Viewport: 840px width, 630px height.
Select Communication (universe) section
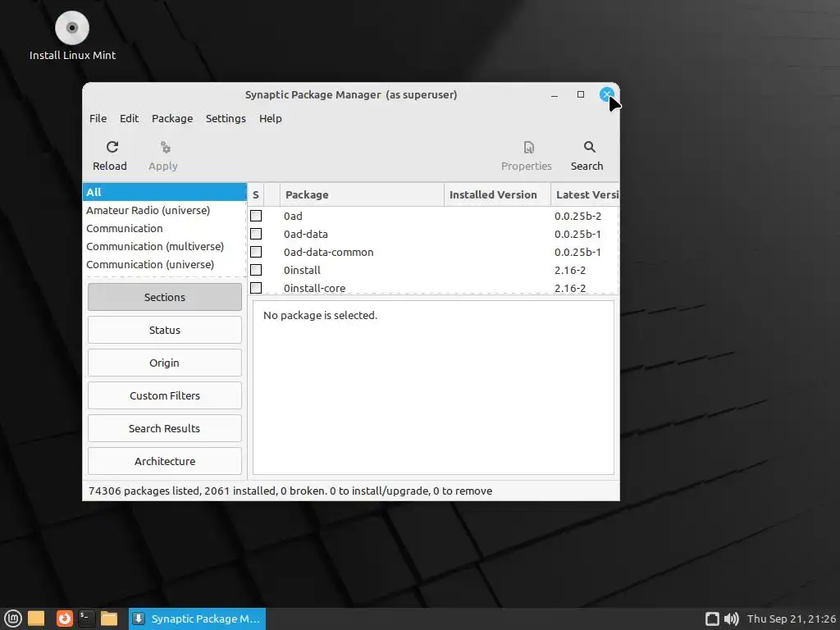164,265
